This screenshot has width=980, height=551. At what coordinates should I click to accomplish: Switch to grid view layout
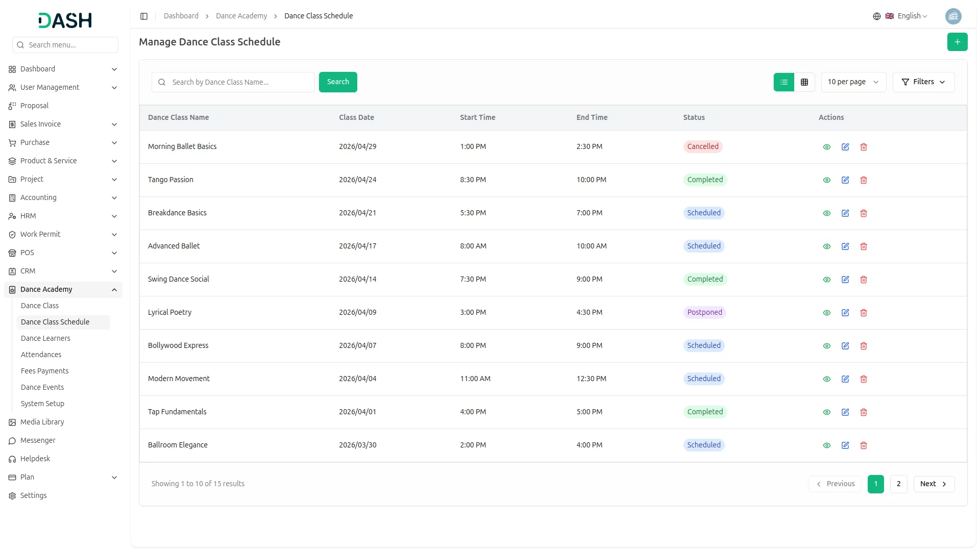pos(804,82)
